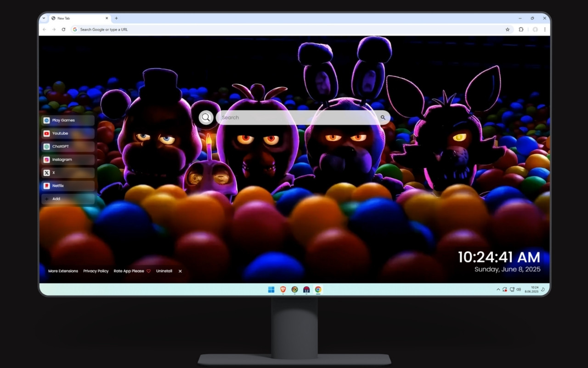Bookmark this page with the star icon
Image resolution: width=588 pixels, height=368 pixels.
click(x=508, y=29)
